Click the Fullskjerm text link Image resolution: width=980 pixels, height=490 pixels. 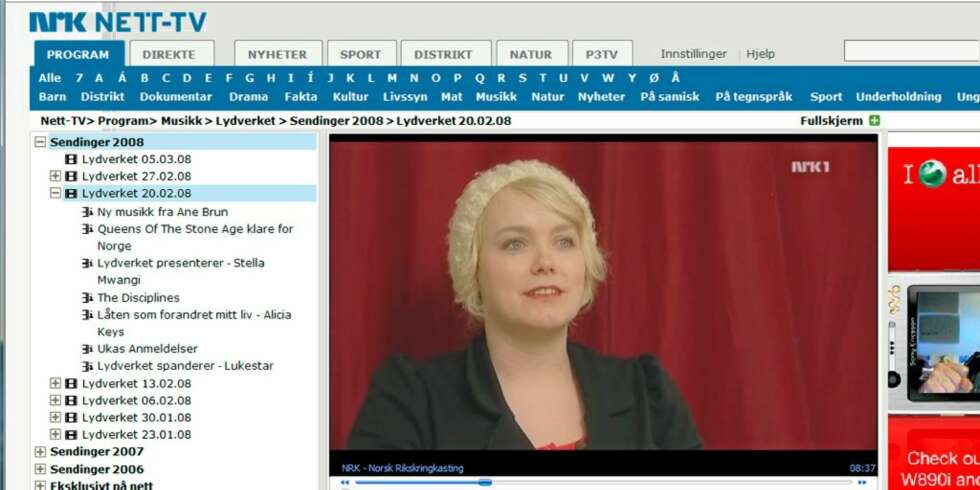coord(831,121)
